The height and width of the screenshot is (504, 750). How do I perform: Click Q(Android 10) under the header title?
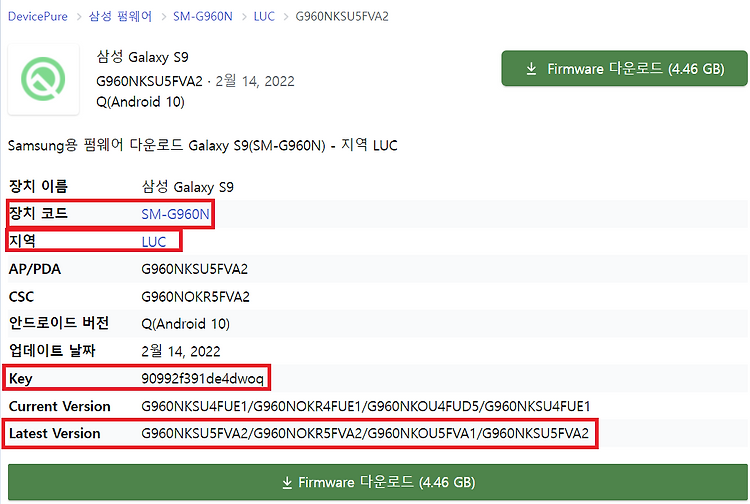tap(140, 102)
